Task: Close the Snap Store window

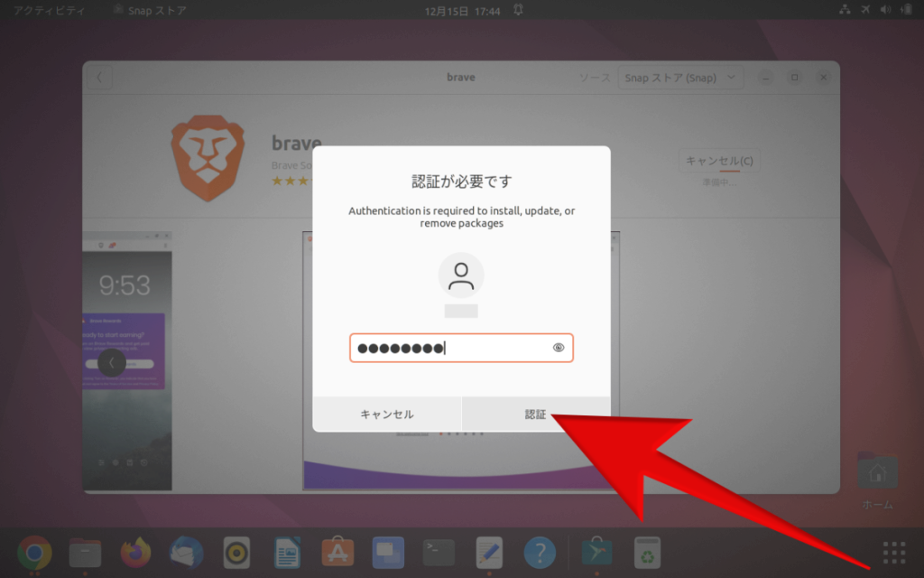Action: [x=823, y=78]
